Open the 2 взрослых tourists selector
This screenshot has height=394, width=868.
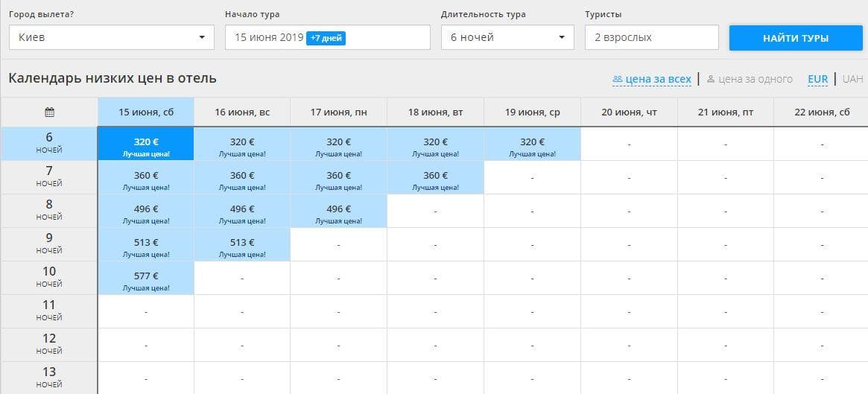(x=651, y=37)
